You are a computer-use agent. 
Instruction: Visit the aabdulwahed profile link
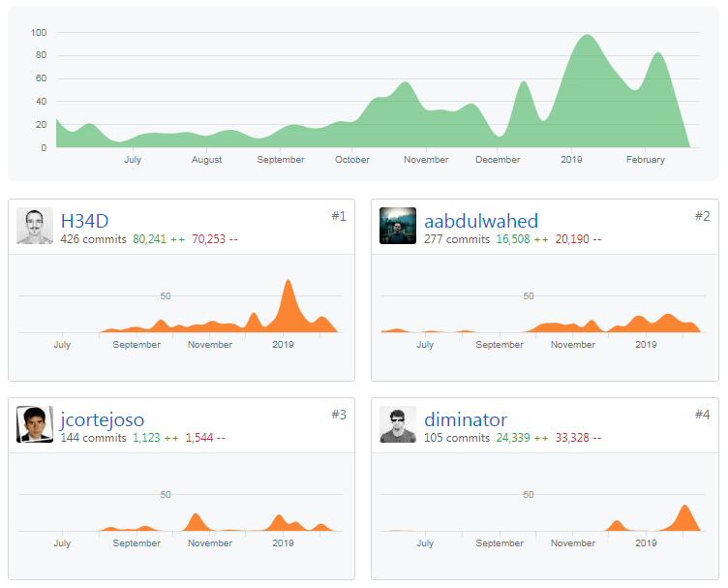click(x=481, y=221)
